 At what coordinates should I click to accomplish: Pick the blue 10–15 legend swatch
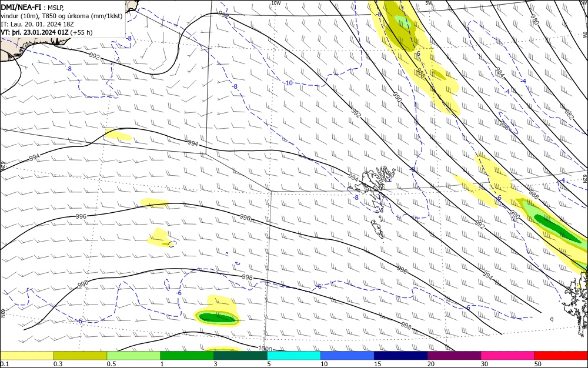(x=348, y=355)
